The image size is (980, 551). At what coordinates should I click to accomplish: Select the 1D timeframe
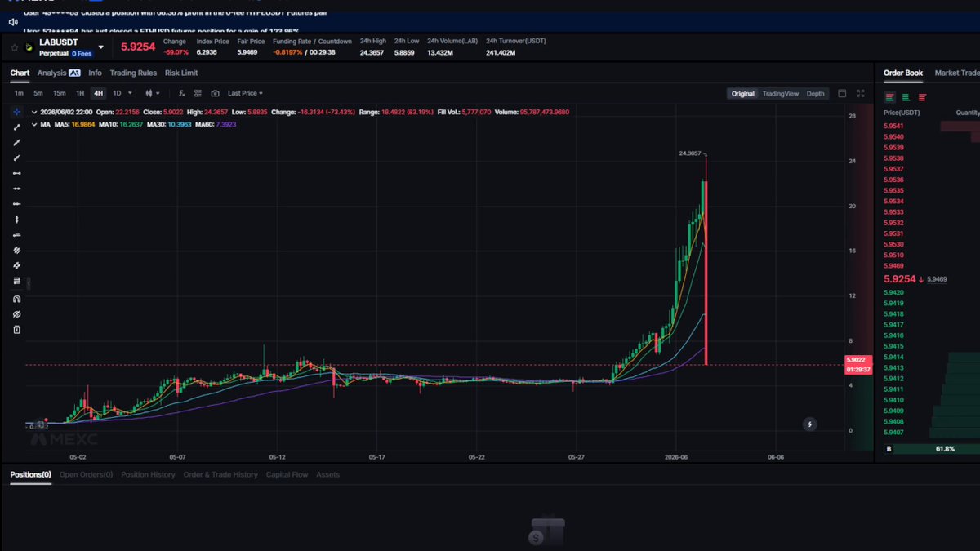click(x=117, y=93)
